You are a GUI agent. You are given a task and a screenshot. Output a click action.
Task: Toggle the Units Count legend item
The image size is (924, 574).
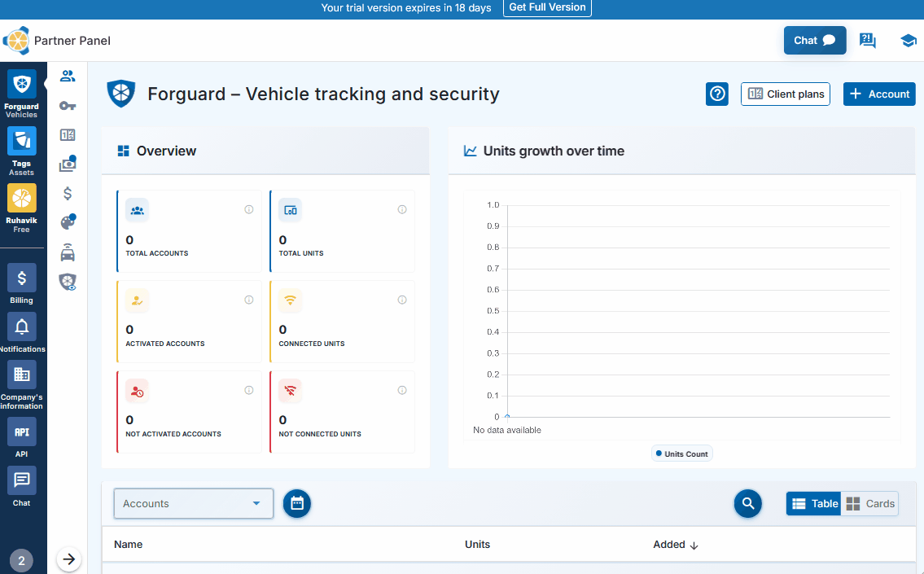[682, 454]
